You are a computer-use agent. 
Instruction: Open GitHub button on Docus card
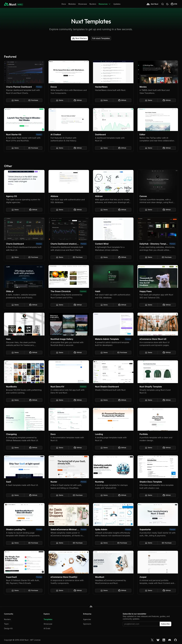(78, 100)
